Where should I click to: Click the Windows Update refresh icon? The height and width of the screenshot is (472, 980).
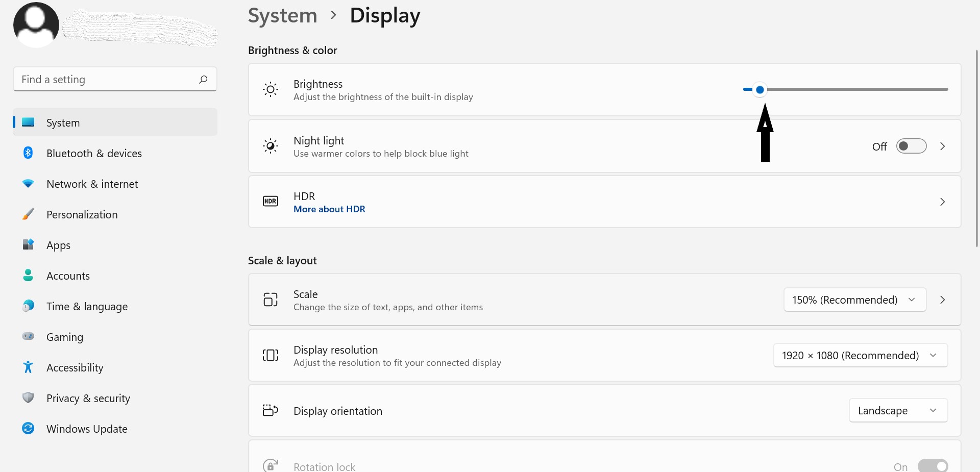(x=28, y=429)
